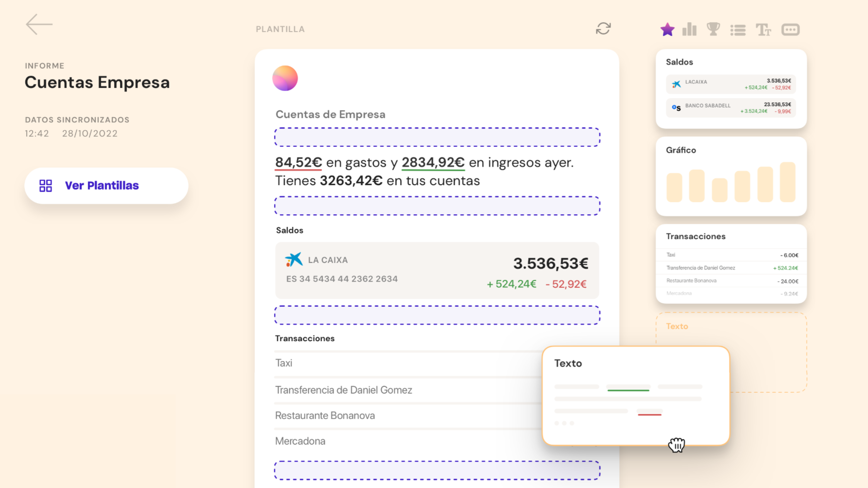
Task: Click the sync date 28/10/2022
Action: tap(90, 134)
